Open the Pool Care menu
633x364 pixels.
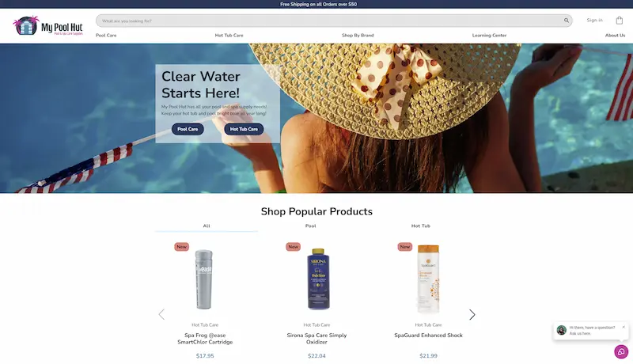(x=106, y=36)
